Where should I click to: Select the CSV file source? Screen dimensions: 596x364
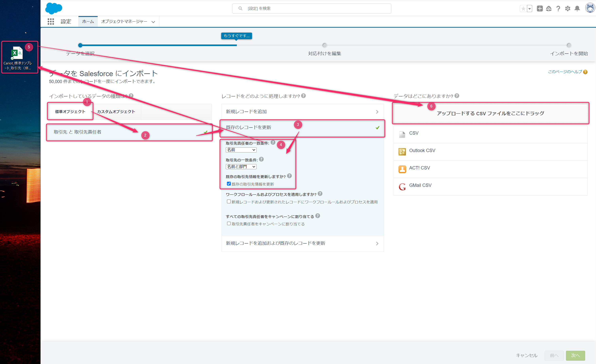[490, 134]
